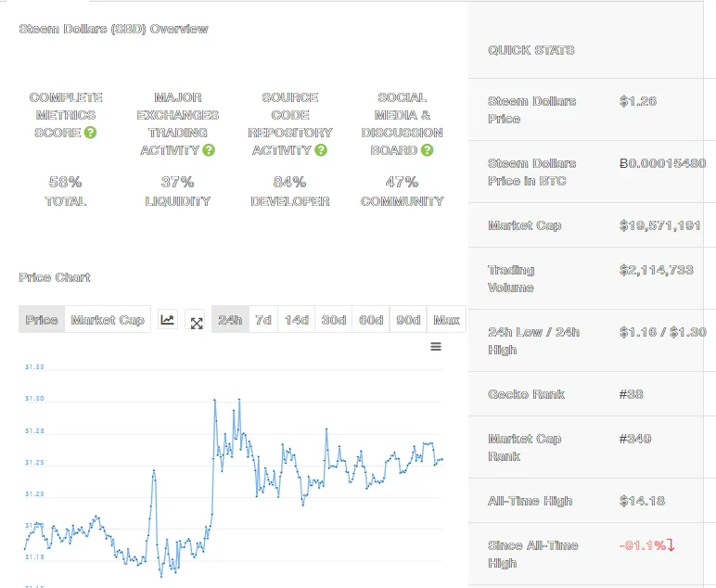
Task: Select the Max time range
Action: pos(446,320)
